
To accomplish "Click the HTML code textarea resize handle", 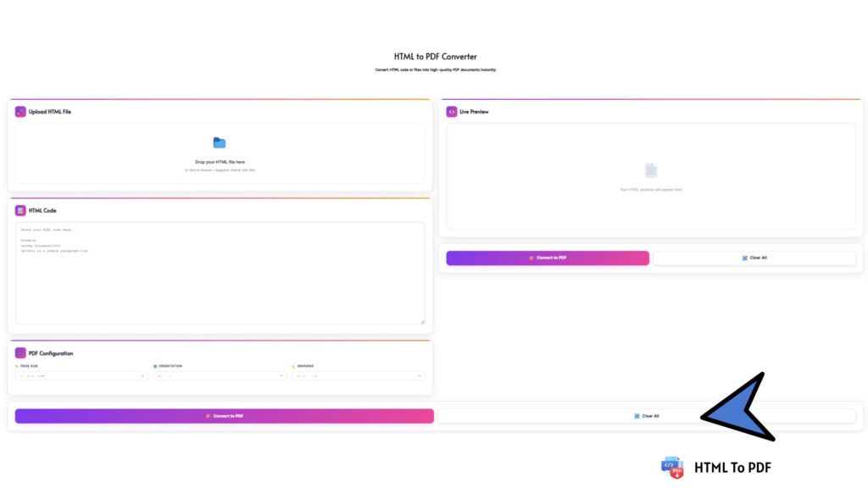I will point(422,321).
